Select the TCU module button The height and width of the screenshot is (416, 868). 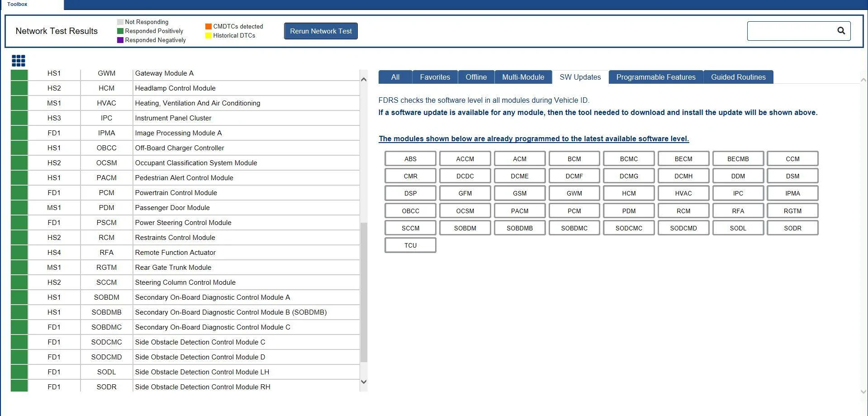tap(410, 245)
